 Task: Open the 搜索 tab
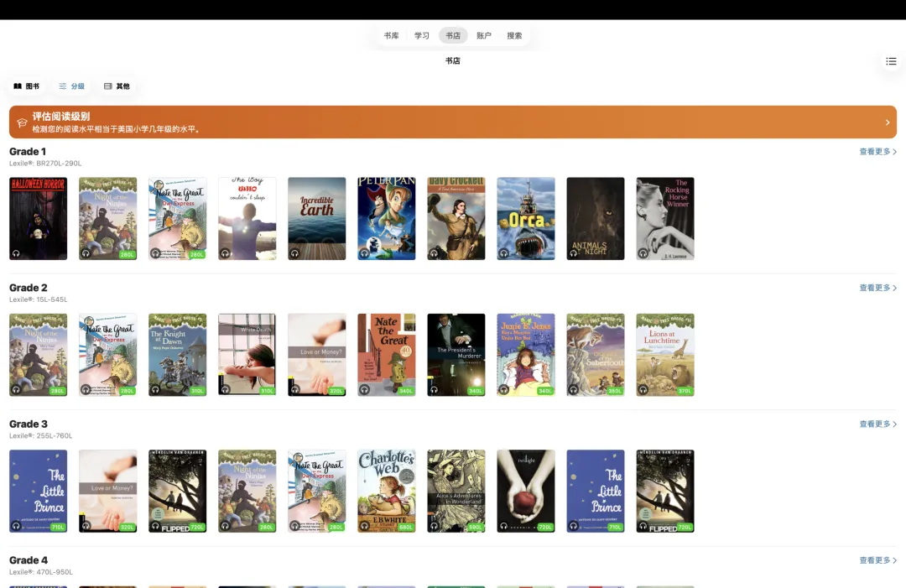[x=514, y=36]
